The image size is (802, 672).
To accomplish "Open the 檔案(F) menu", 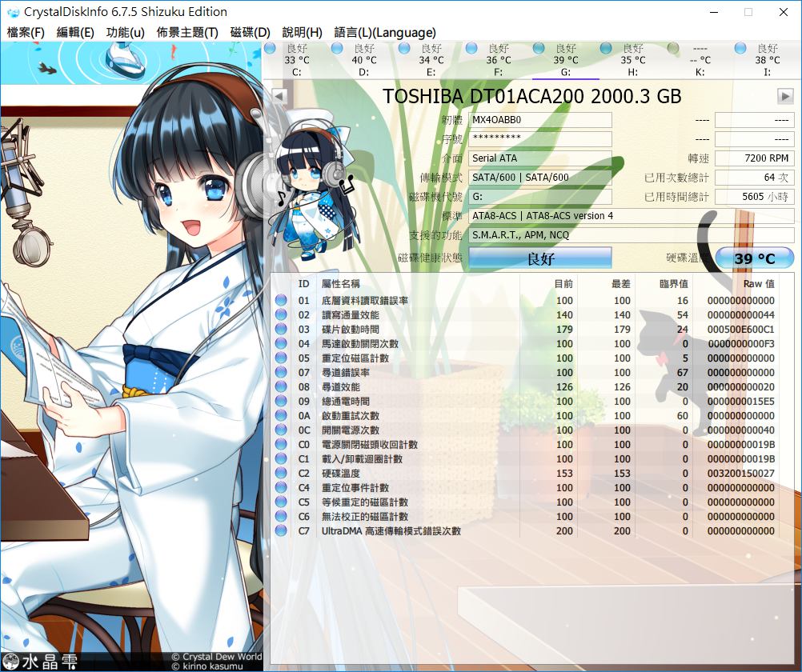I will 26,33.
